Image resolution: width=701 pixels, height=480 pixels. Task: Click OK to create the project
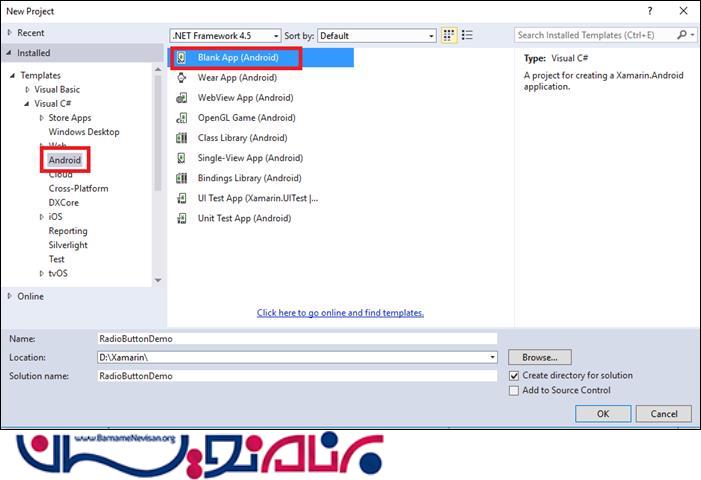(603, 414)
